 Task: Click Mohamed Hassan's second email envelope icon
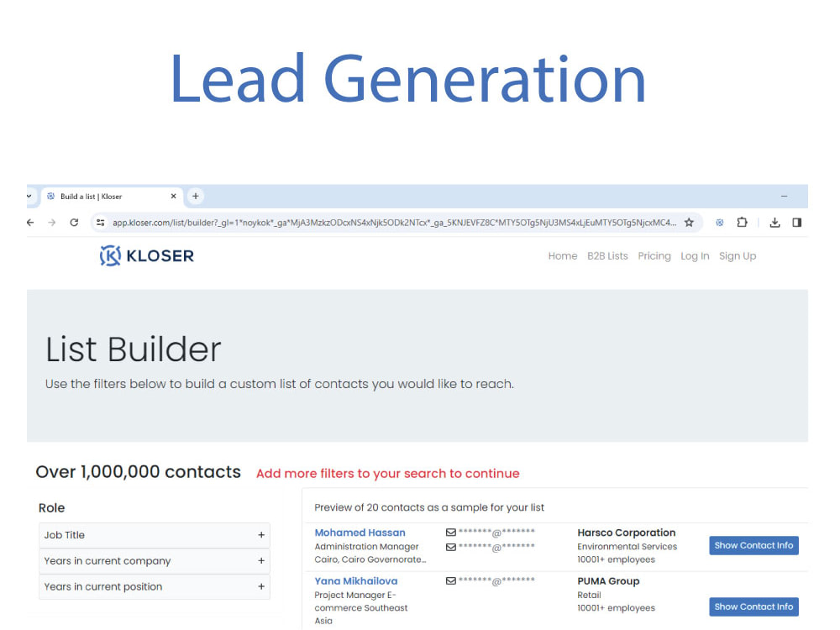tap(451, 547)
